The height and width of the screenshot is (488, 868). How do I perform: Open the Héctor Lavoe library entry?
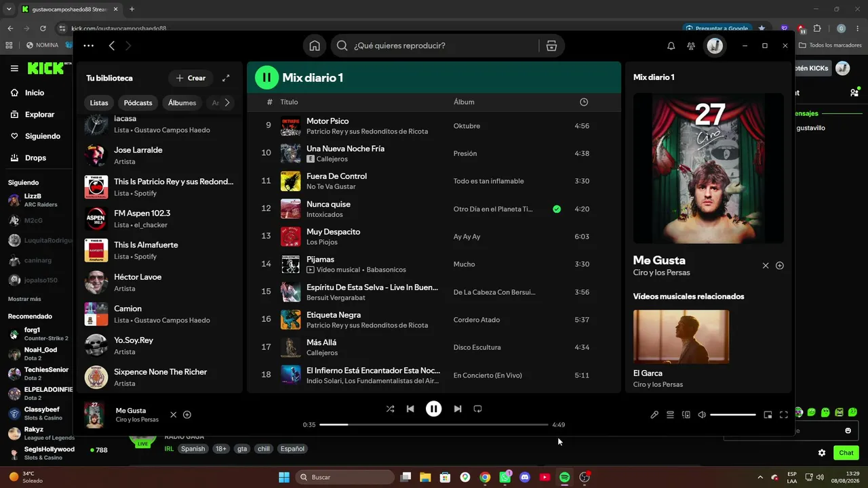(160, 282)
